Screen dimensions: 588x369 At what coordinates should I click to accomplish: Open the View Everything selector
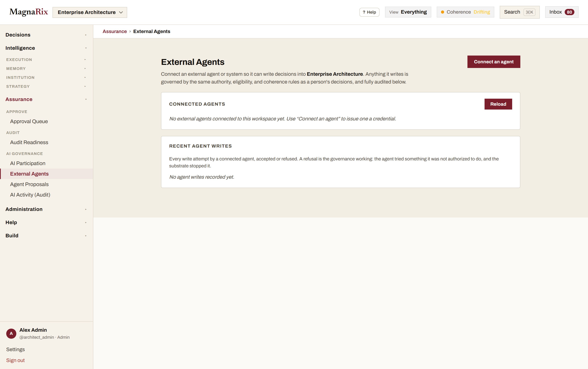408,12
